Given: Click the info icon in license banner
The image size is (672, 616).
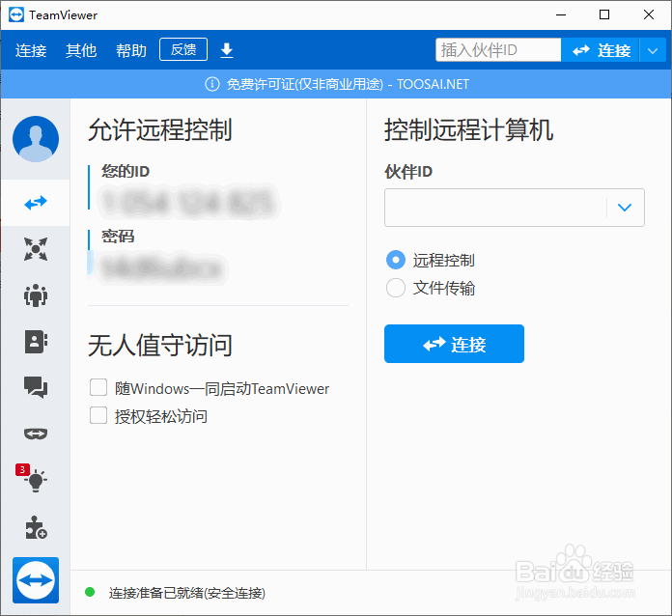Looking at the screenshot, I should pos(212,84).
